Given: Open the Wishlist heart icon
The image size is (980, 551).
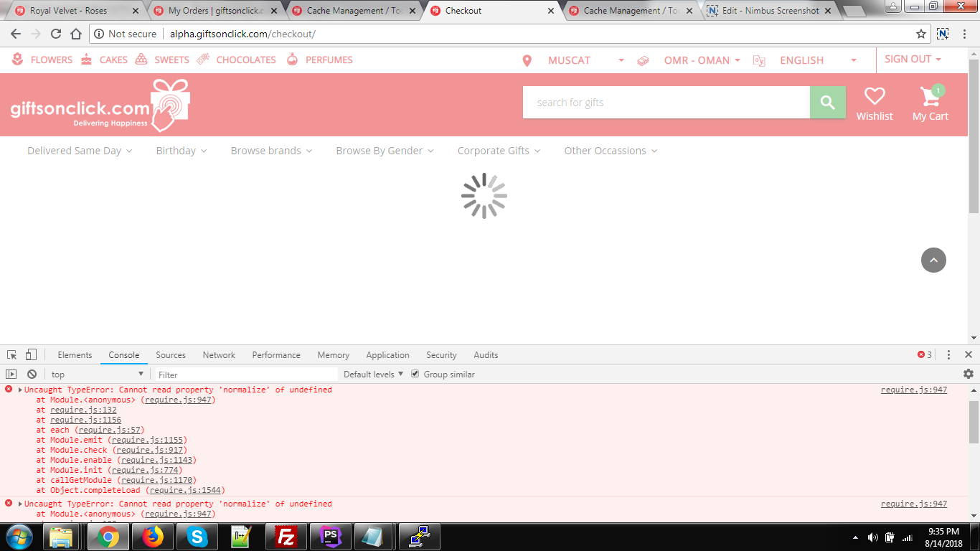Looking at the screenshot, I should pyautogui.click(x=874, y=97).
